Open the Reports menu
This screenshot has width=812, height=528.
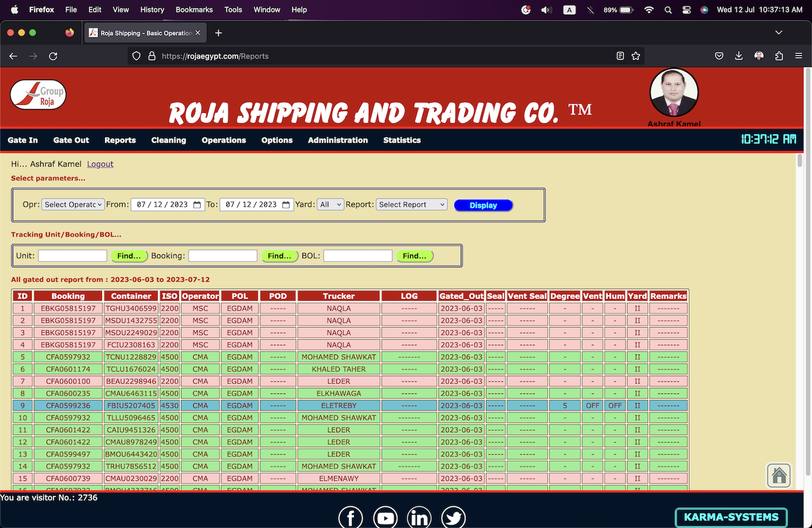pyautogui.click(x=120, y=140)
